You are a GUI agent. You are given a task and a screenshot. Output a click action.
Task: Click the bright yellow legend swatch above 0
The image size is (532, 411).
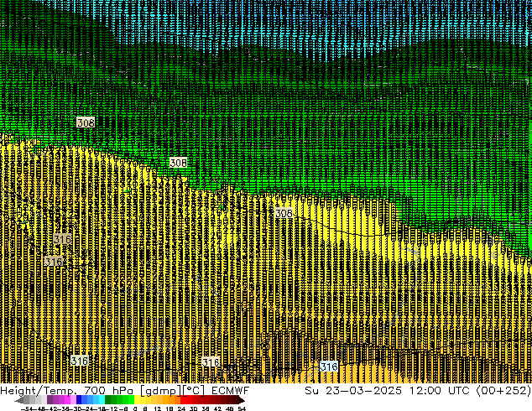tap(138, 400)
